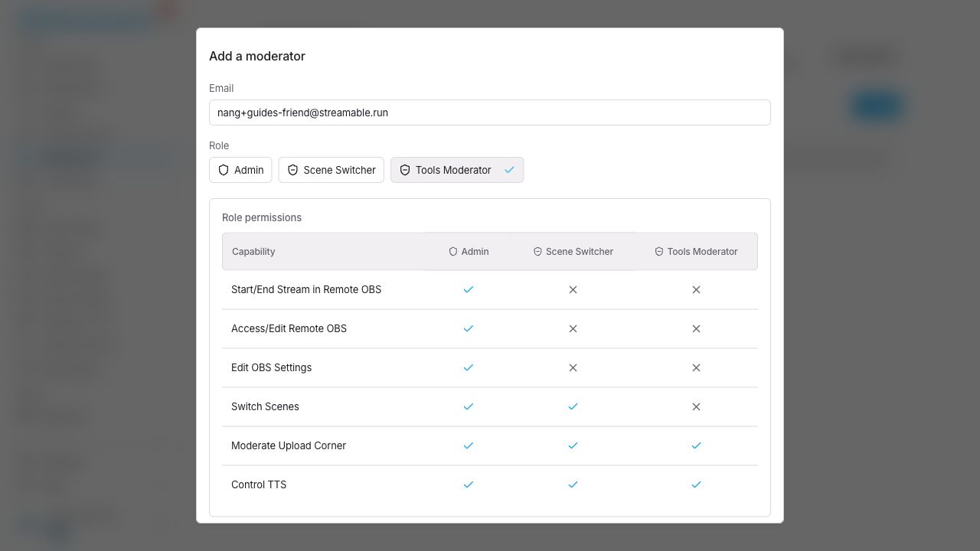Click the Tools Moderator checkmark for Moderate Upload Corner
This screenshot has height=551, width=980.
click(x=696, y=446)
